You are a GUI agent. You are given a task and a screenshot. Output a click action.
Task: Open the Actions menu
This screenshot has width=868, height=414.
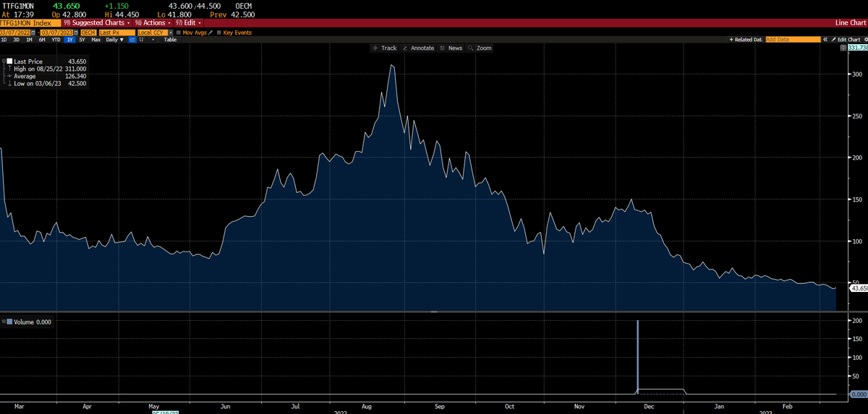click(x=153, y=23)
